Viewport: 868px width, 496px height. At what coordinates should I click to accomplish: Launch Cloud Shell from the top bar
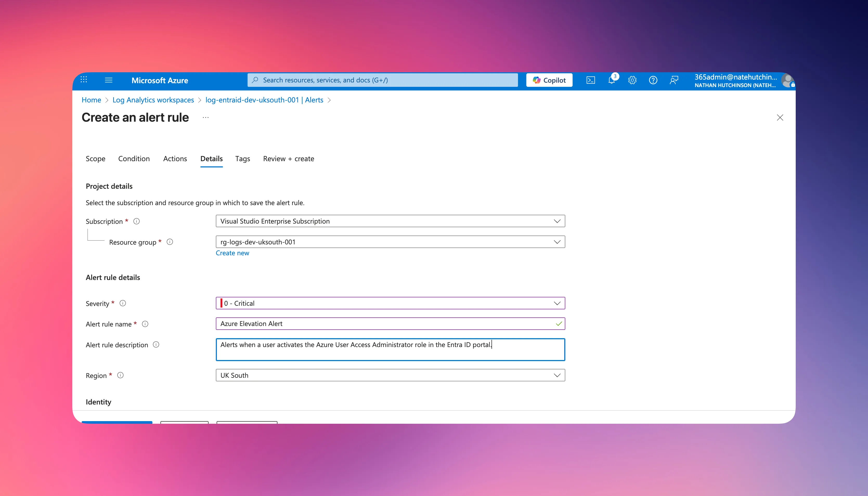point(591,80)
